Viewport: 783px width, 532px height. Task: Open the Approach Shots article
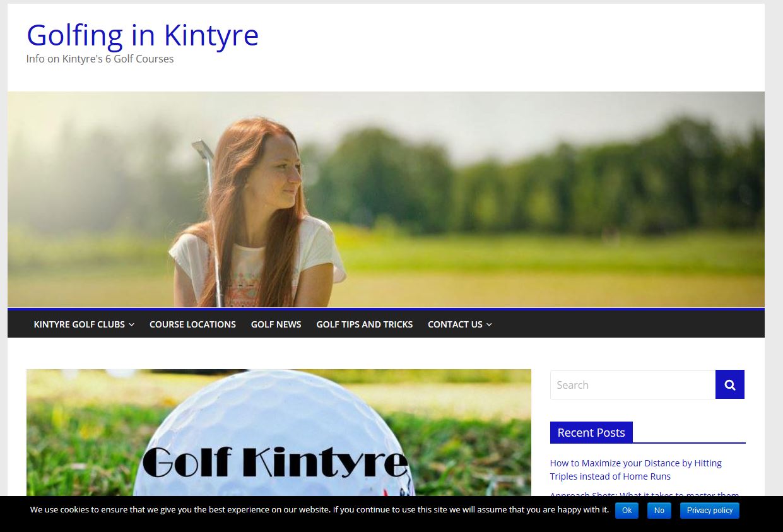pyautogui.click(x=644, y=496)
